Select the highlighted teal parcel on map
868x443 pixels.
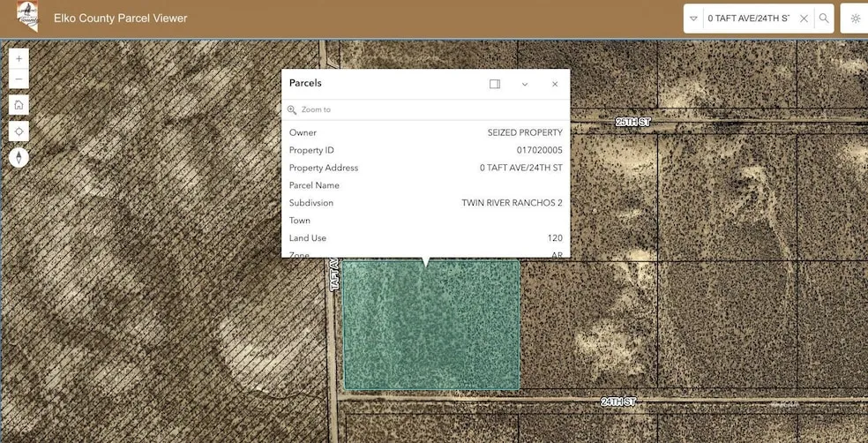pyautogui.click(x=430, y=327)
